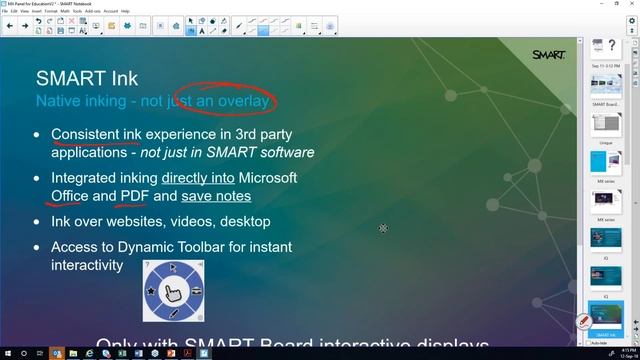Open the display screen view options
The image size is (640, 360).
[x=96, y=26]
